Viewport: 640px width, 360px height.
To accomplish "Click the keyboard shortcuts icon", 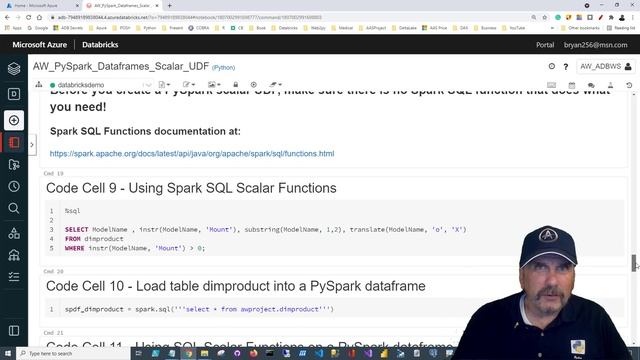I will [551, 85].
